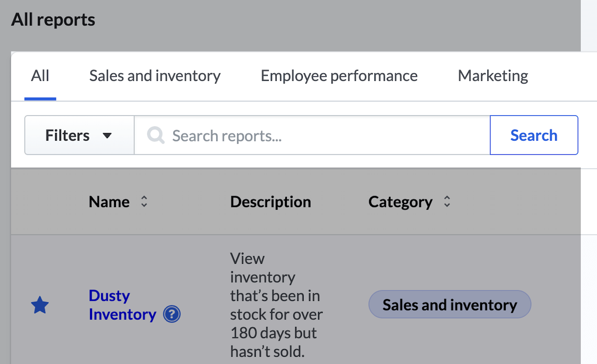The height and width of the screenshot is (364, 597).
Task: Click the sort arrows next to Category
Action: click(x=446, y=202)
